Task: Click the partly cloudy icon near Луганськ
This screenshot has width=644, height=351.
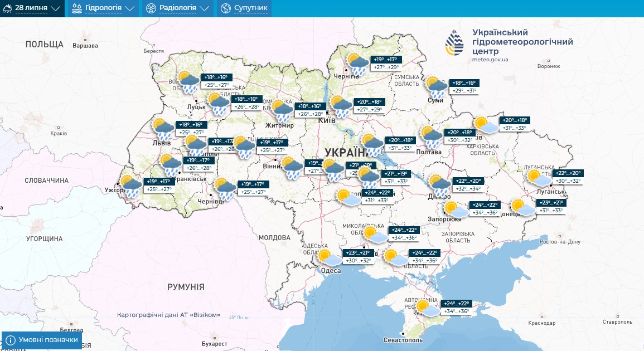Action: point(539,178)
